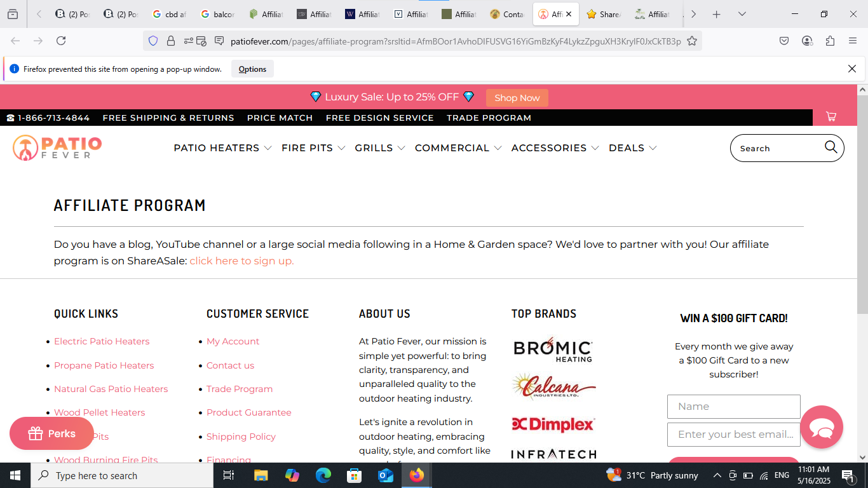Open the Windows Start menu
Screen dimensions: 868x488
[x=15, y=475]
